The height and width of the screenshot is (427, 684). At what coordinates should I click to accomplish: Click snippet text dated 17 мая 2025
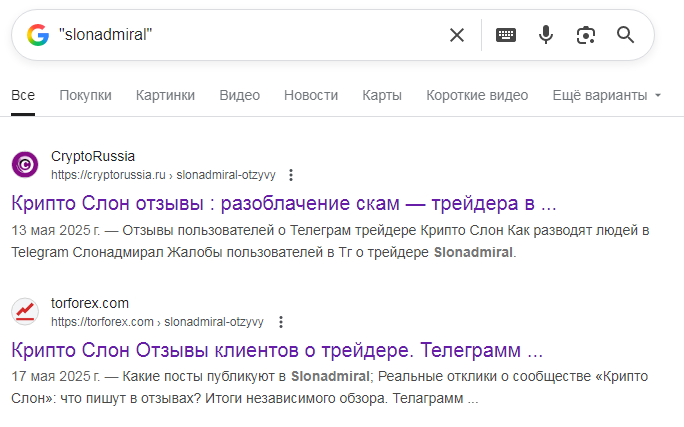tap(330, 387)
